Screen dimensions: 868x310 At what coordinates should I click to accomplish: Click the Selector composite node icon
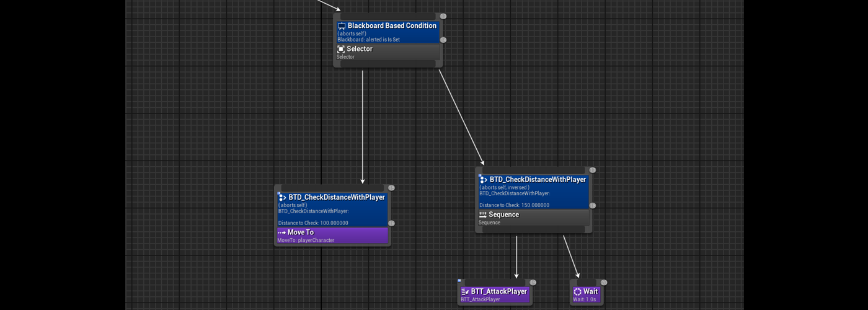click(x=340, y=49)
